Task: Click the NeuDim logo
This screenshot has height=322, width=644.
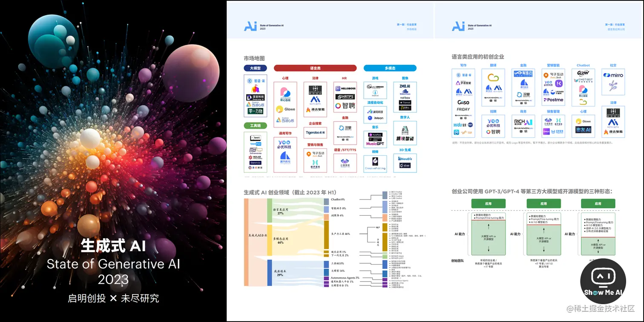Action: point(405,159)
